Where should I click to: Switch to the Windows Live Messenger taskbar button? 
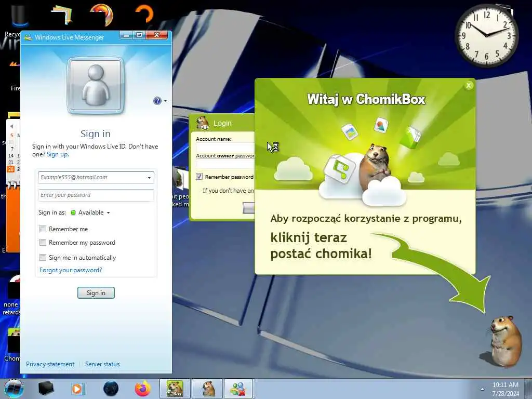tap(238, 389)
